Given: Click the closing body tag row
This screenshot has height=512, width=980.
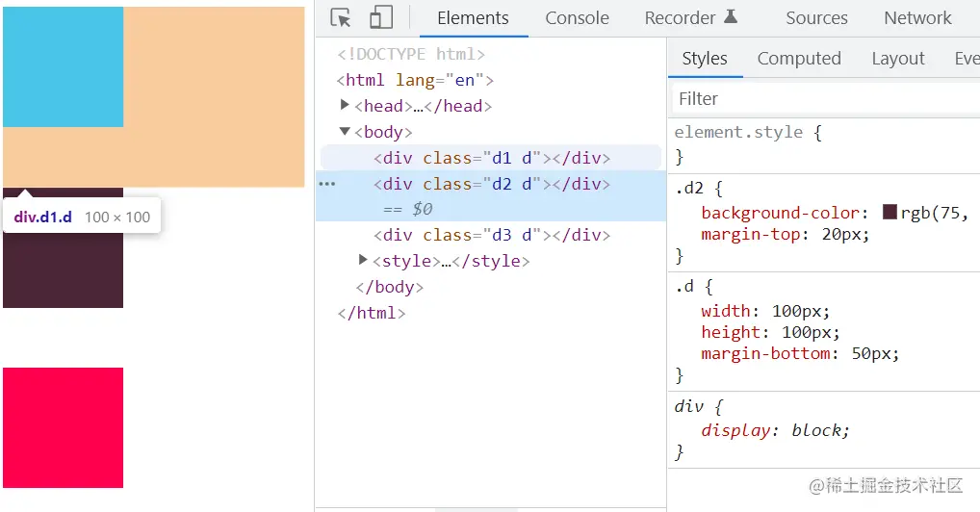Looking at the screenshot, I should (x=389, y=287).
